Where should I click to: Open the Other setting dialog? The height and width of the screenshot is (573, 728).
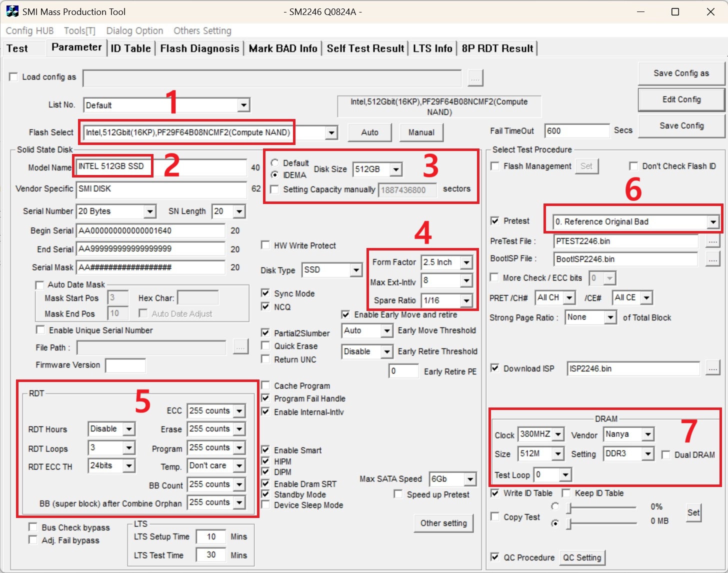point(443,523)
